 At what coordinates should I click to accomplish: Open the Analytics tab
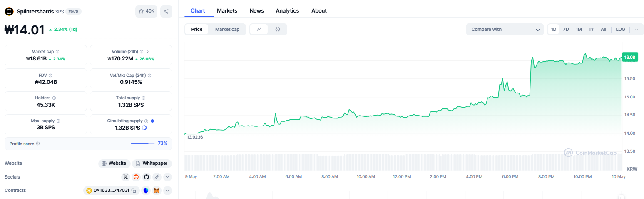click(x=287, y=10)
